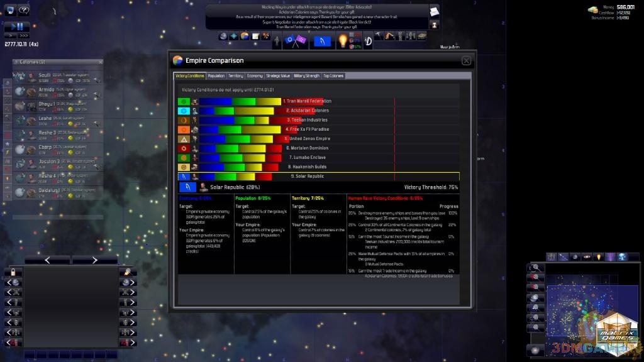Click cyan emblem of Ackdarian Colonies

pyautogui.click(x=184, y=111)
